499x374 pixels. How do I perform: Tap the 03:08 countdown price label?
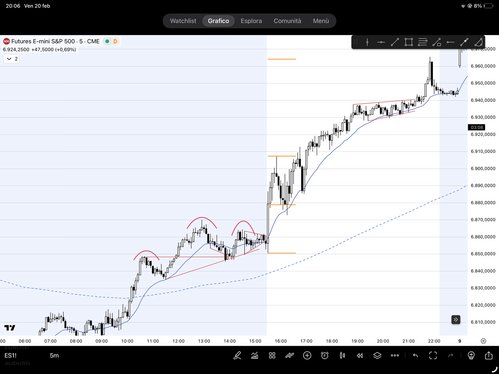pyautogui.click(x=476, y=127)
